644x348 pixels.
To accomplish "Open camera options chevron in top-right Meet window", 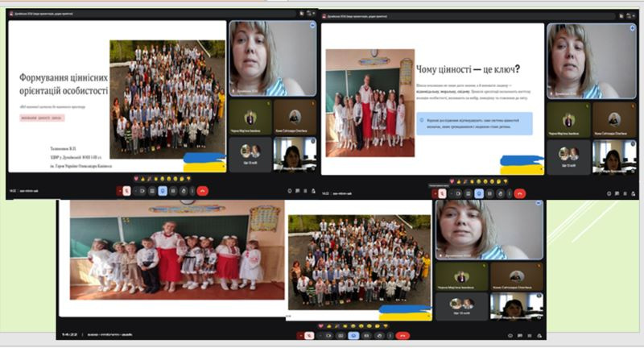I will click(452, 193).
